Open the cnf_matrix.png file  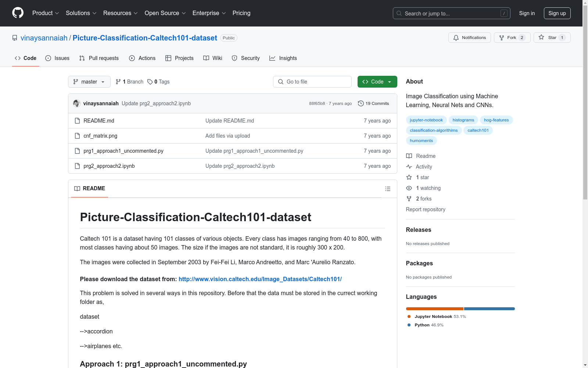click(x=100, y=136)
